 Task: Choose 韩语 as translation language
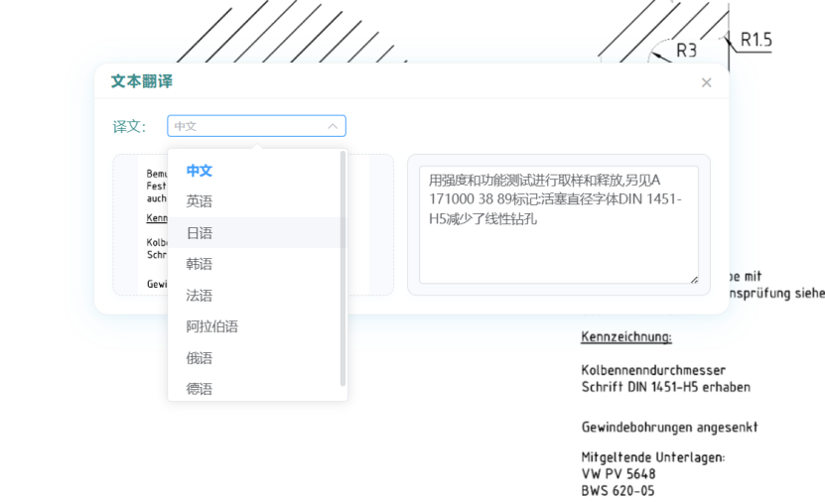click(x=257, y=264)
